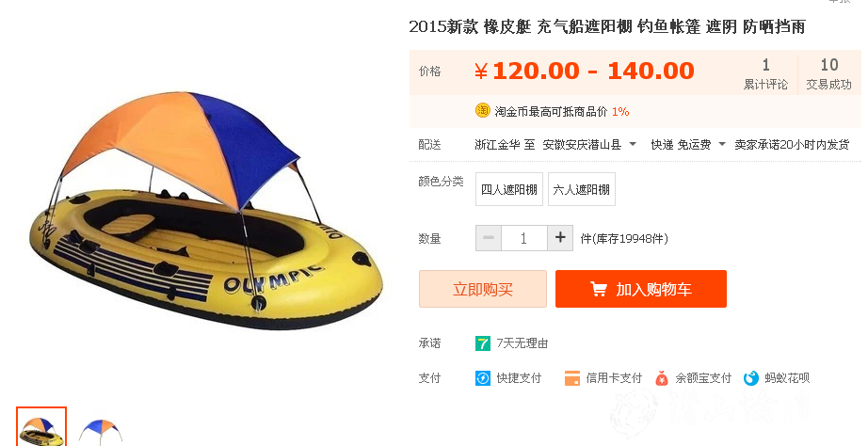The width and height of the screenshot is (868, 446).
Task: Click the shopping cart icon on add-to-cart button
Action: (599, 289)
